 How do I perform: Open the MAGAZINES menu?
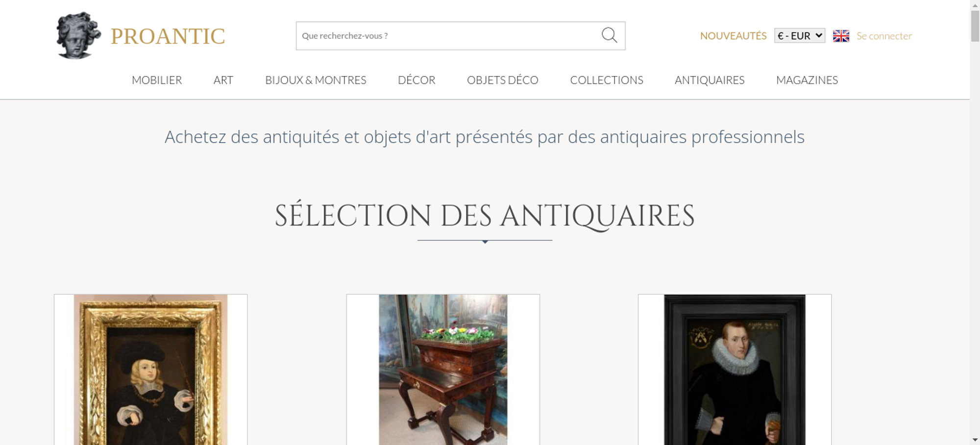coord(807,80)
